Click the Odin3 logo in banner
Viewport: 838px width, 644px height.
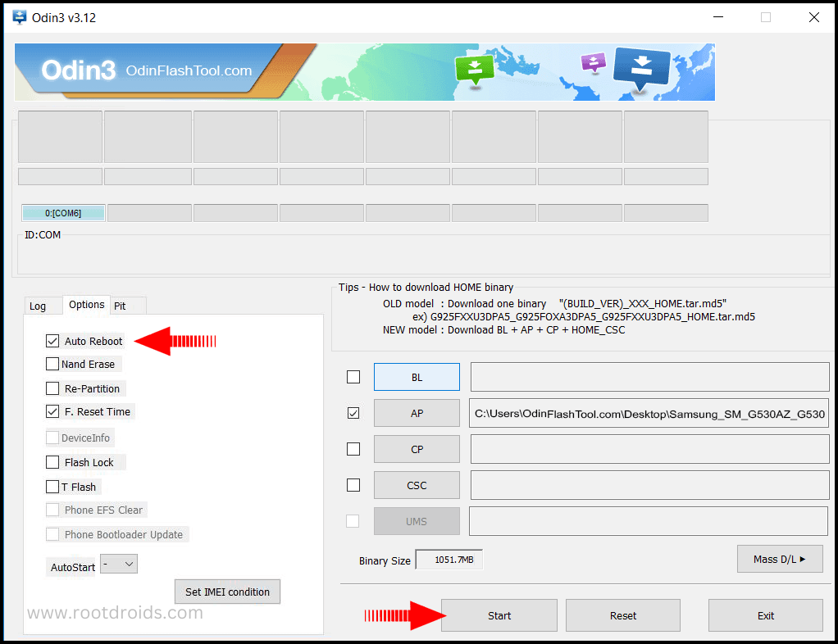(78, 70)
